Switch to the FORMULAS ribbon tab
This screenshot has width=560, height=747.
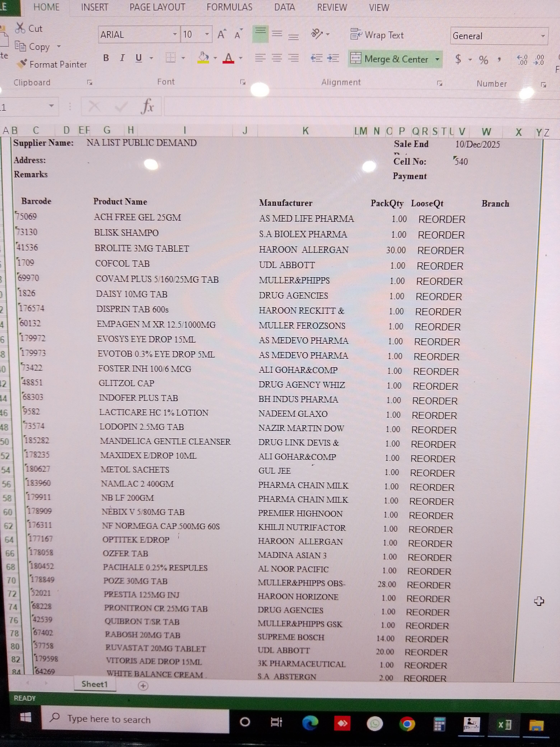[x=229, y=7]
